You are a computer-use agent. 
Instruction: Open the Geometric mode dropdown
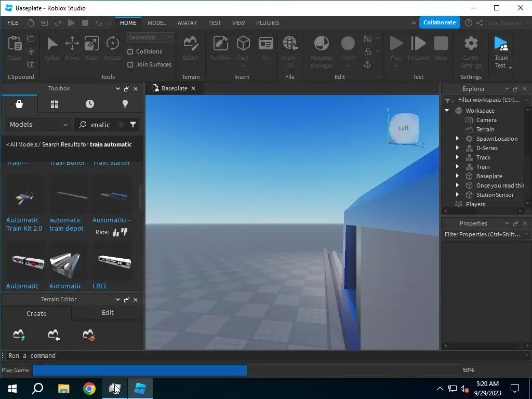[x=150, y=37]
